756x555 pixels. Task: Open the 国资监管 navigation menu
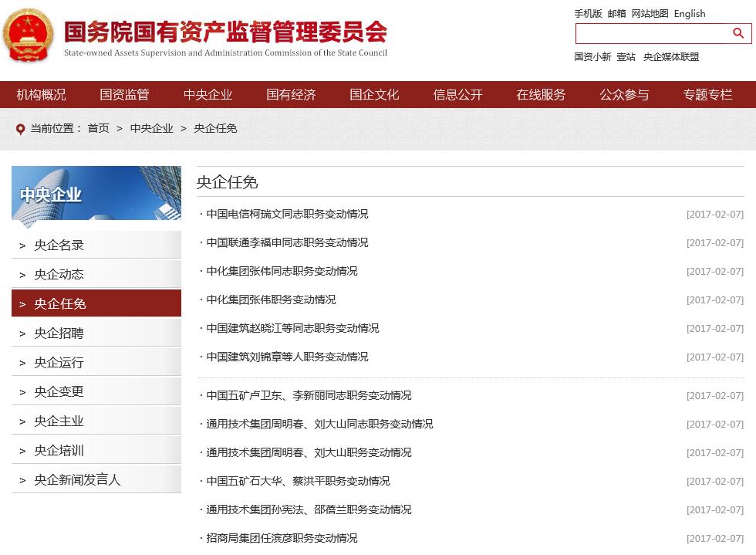point(124,95)
